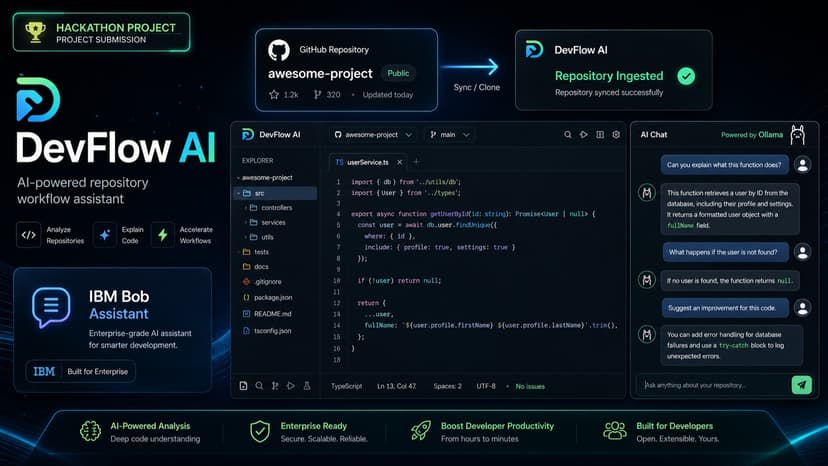Image resolution: width=828 pixels, height=466 pixels.
Task: Click the Enterprise Ready shield icon
Action: point(260,431)
